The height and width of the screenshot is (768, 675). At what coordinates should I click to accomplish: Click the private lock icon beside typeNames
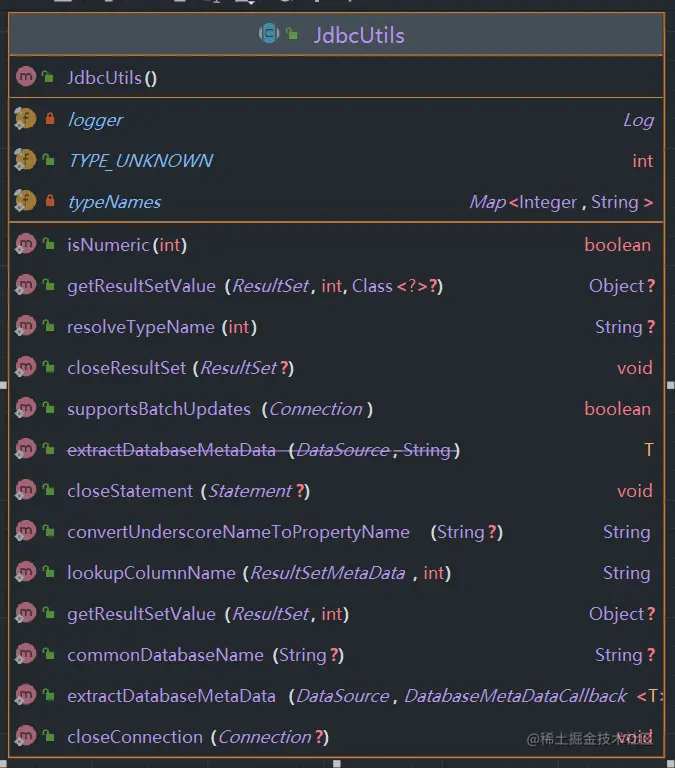point(49,202)
